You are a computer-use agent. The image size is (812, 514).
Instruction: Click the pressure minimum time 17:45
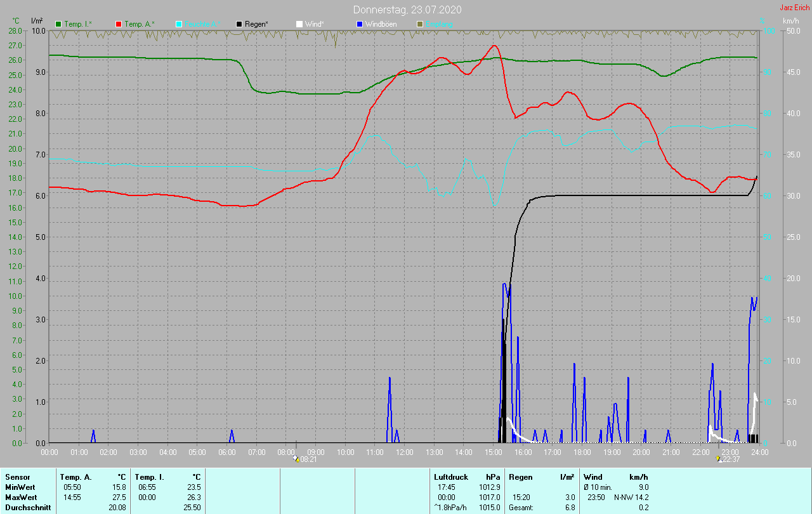coord(447,487)
